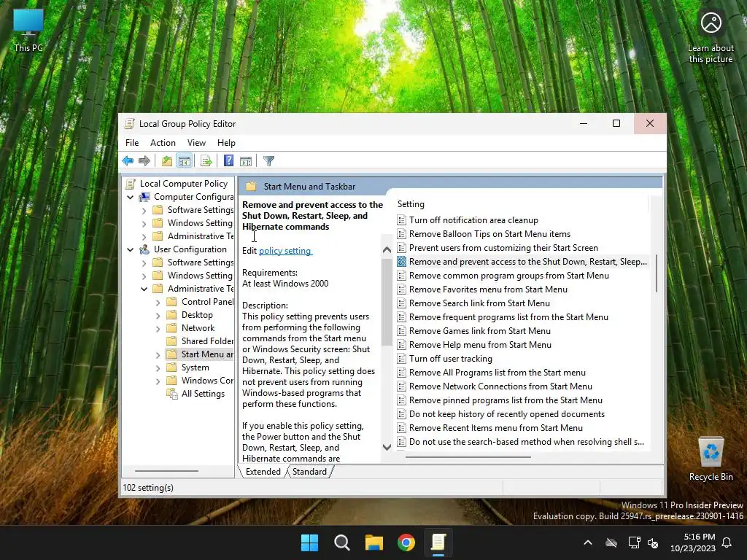Screen dimensions: 747x560
Task: Collapse the User Configuration node
Action: click(130, 249)
